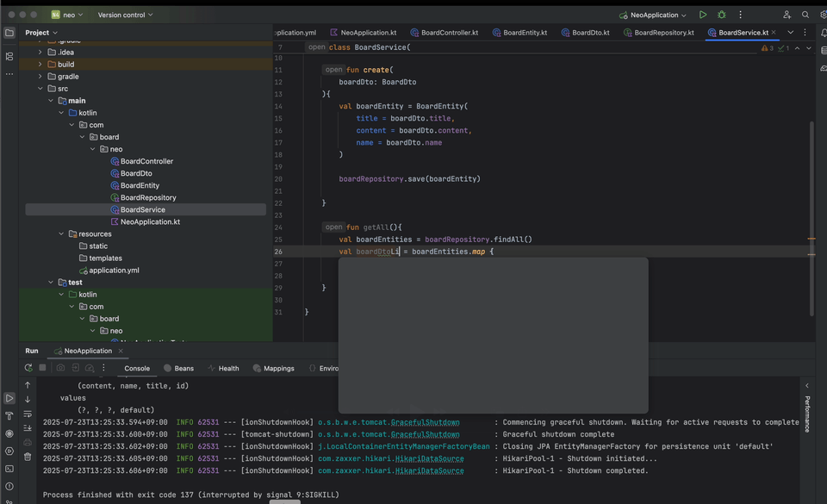Open Terminal tool window in left stripe
Viewport: 827px width, 504px height.
(9, 469)
